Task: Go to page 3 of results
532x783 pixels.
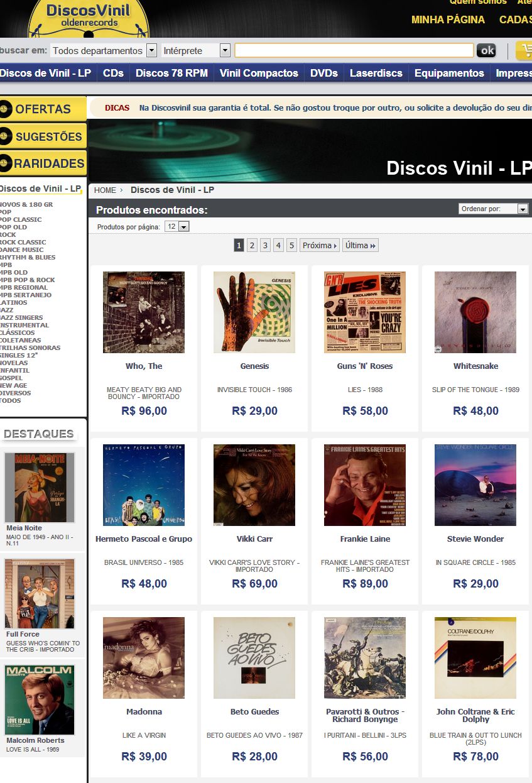Action: tap(265, 245)
